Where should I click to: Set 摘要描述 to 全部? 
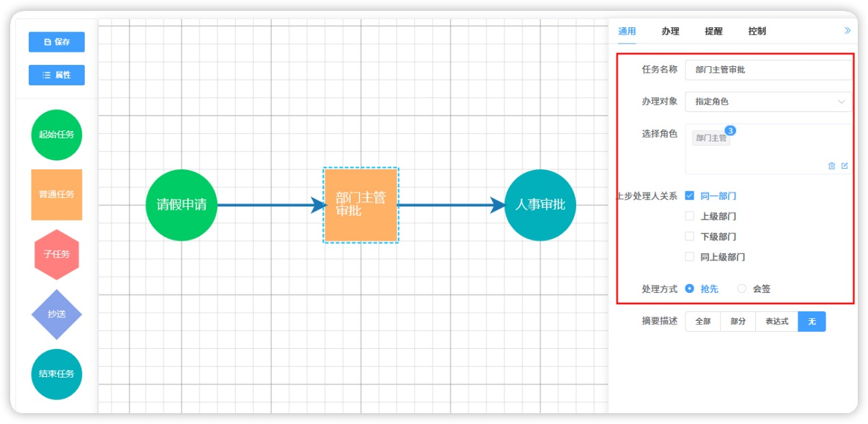tap(703, 322)
